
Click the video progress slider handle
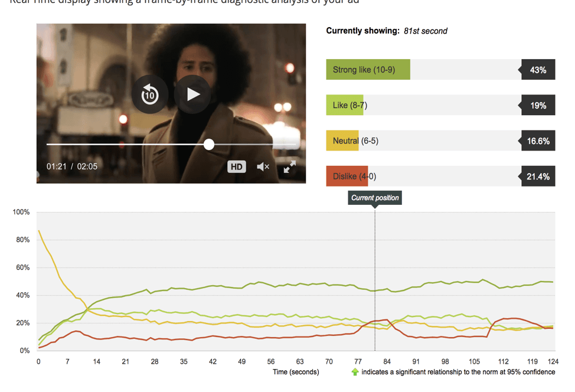209,145
